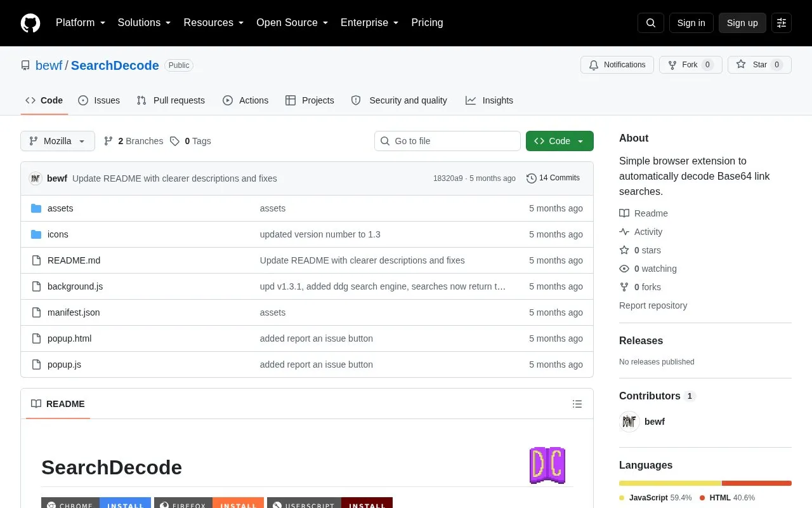Click Report repository link
This screenshot has width=812, height=508.
(653, 305)
